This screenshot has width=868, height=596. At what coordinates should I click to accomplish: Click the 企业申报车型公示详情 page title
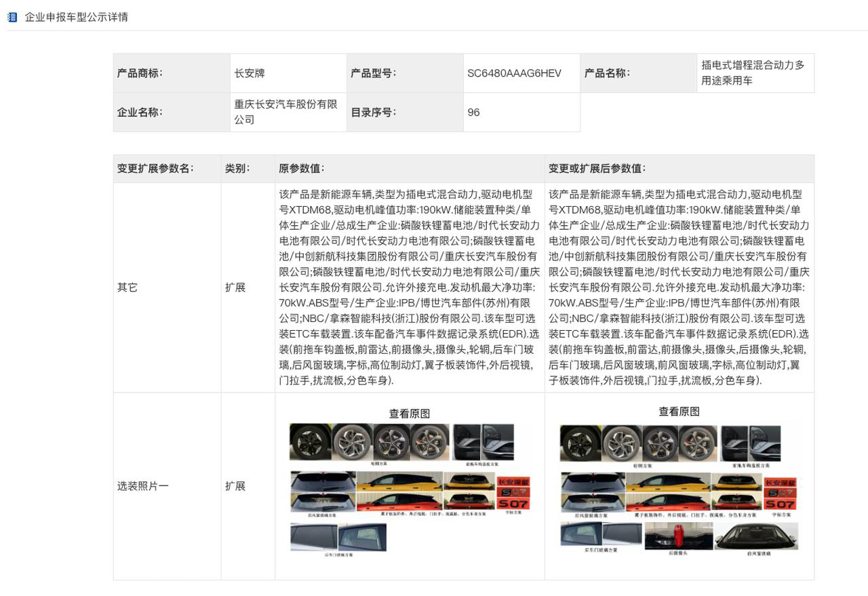click(x=77, y=17)
